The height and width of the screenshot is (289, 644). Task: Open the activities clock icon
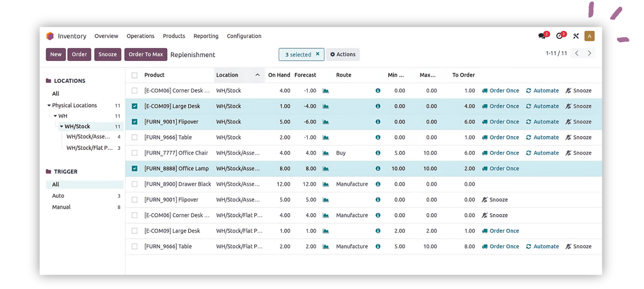click(559, 36)
